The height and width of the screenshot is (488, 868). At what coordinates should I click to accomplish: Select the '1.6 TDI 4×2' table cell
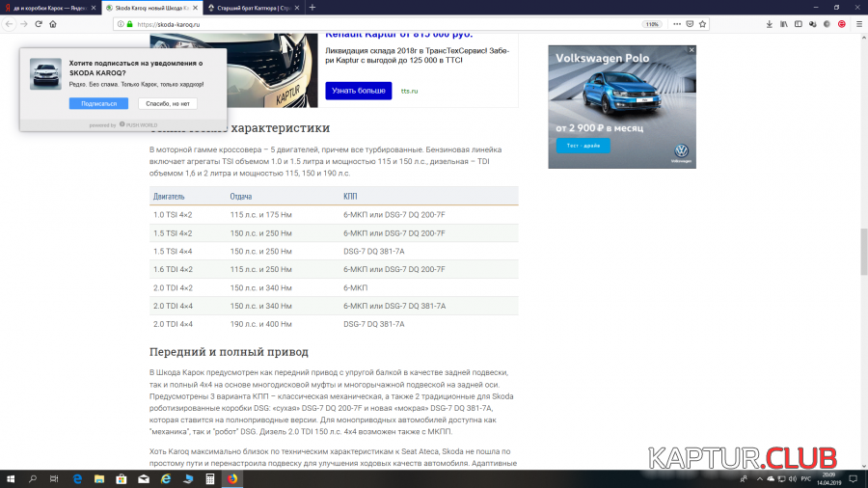(x=173, y=269)
